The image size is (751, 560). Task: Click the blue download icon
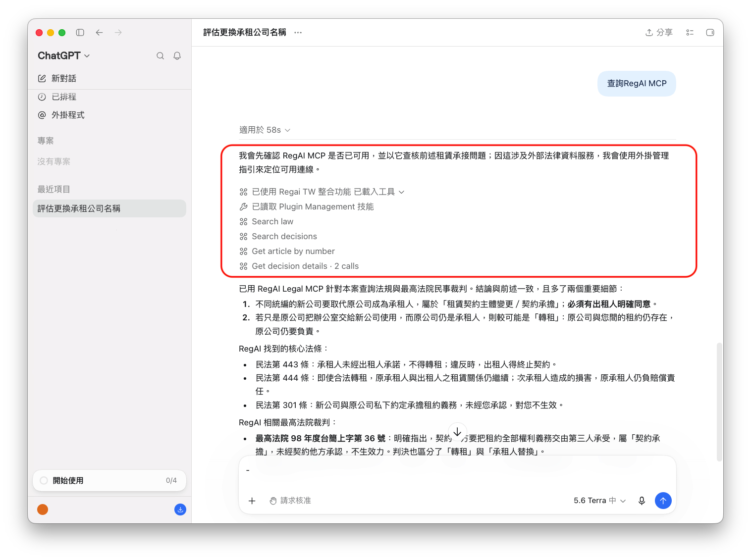point(180,509)
